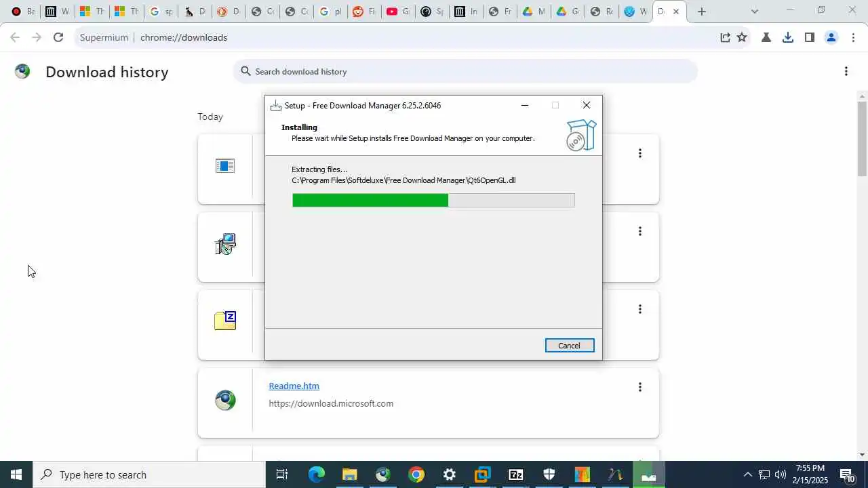Show hidden system tray icons
The width and height of the screenshot is (868, 488).
point(748,474)
